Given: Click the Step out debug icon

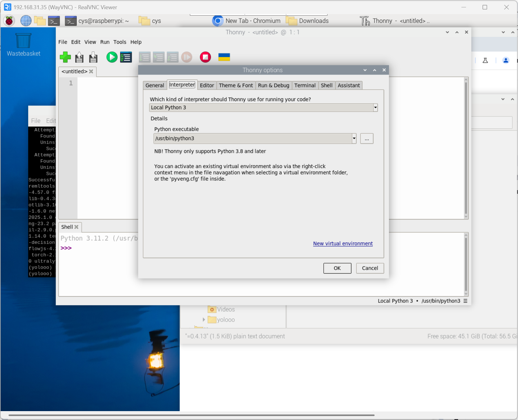Looking at the screenshot, I should pos(173,57).
